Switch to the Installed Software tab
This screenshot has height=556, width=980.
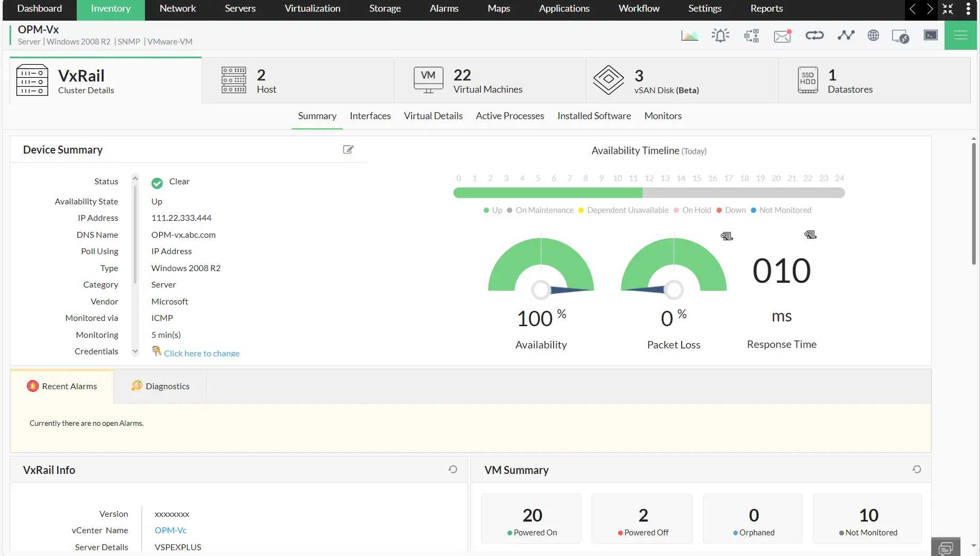coord(594,116)
